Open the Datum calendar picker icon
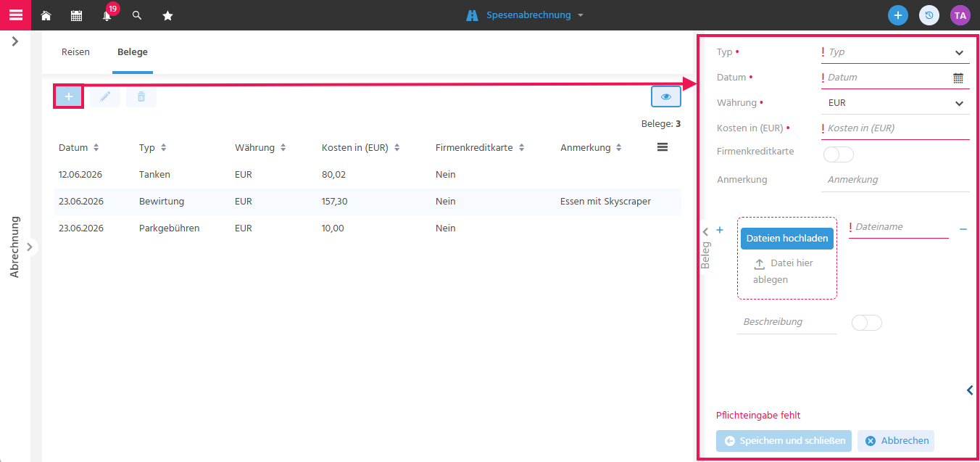This screenshot has width=980, height=462. pyautogui.click(x=958, y=78)
